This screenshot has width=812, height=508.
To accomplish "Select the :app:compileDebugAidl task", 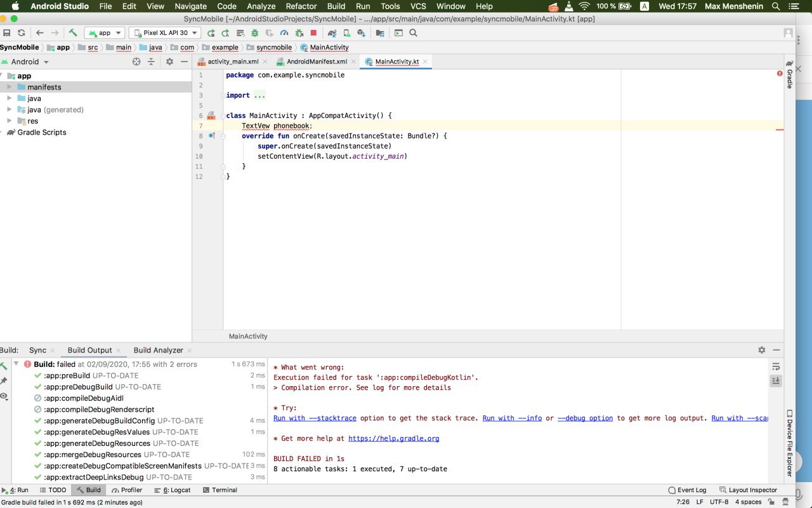I will click(84, 398).
